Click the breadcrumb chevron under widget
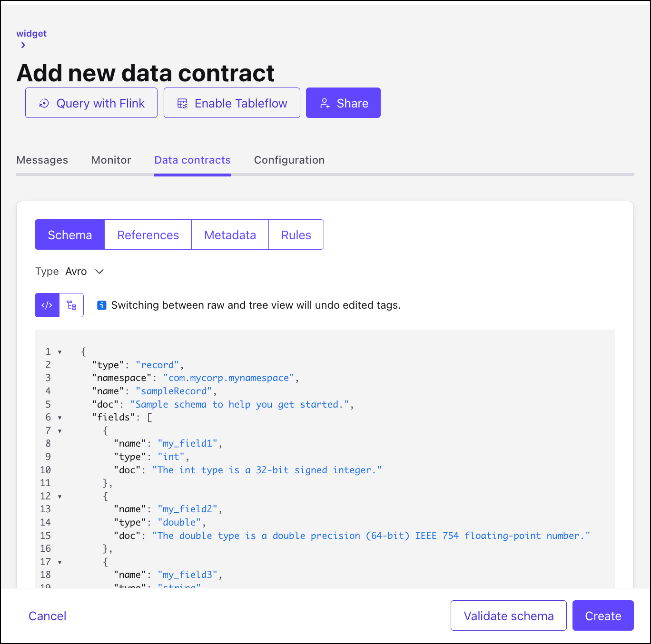 click(23, 45)
